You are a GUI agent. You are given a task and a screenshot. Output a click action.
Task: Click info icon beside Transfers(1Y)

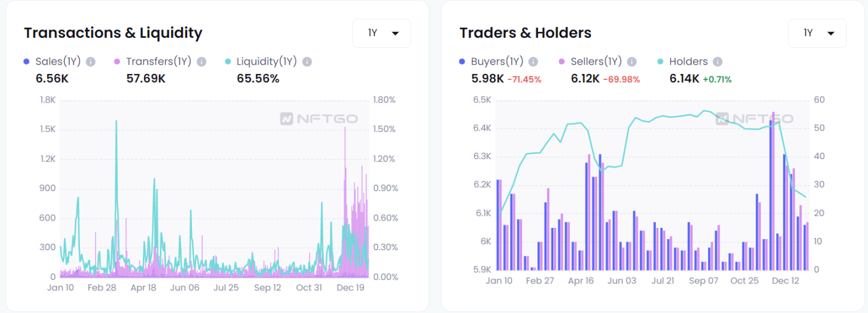tap(201, 62)
